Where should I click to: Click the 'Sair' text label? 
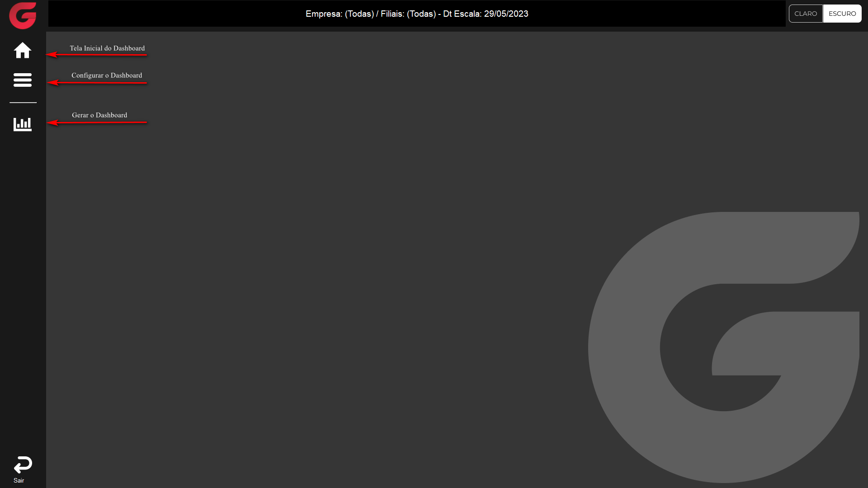[x=19, y=480]
